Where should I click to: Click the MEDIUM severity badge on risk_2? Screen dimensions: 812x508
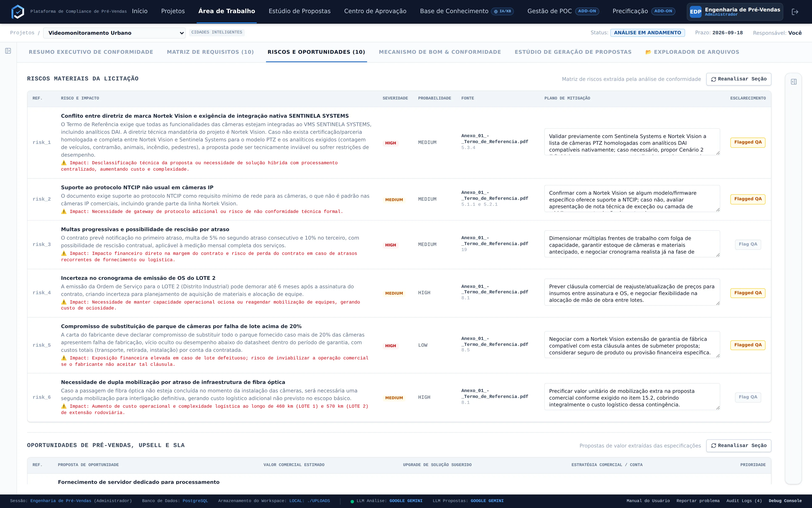click(x=394, y=200)
